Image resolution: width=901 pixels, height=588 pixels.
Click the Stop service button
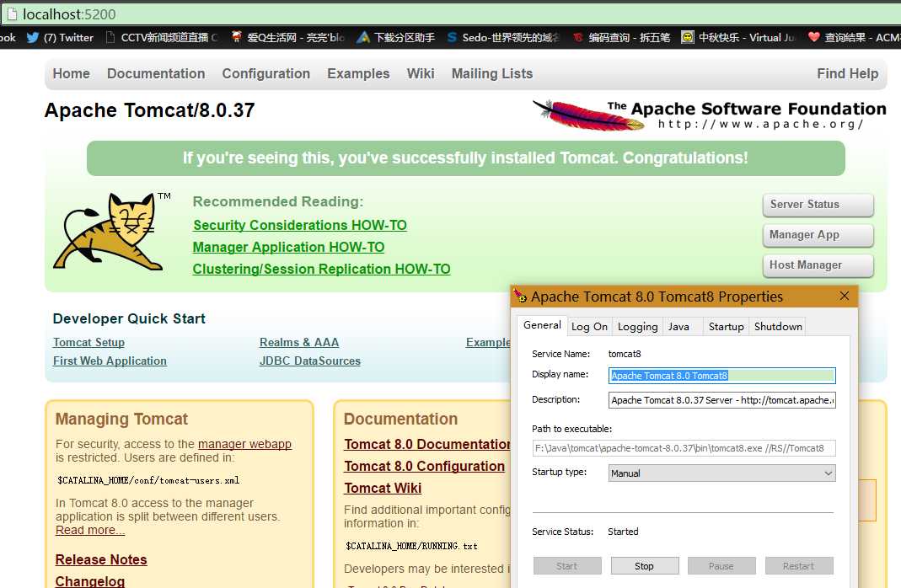click(x=644, y=565)
